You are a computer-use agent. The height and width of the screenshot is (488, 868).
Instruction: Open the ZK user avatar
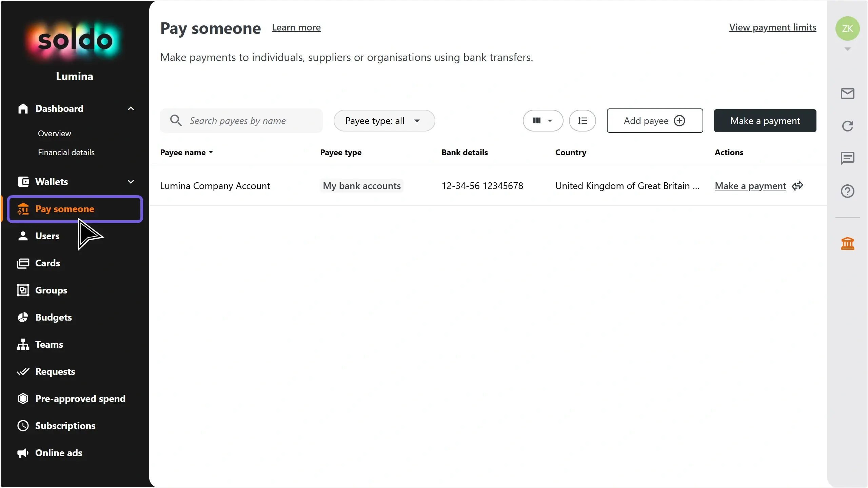847,28
